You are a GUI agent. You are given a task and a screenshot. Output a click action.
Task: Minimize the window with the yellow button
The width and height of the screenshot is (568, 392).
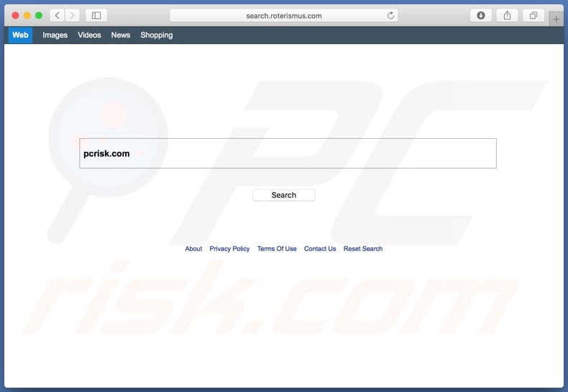pos(27,16)
